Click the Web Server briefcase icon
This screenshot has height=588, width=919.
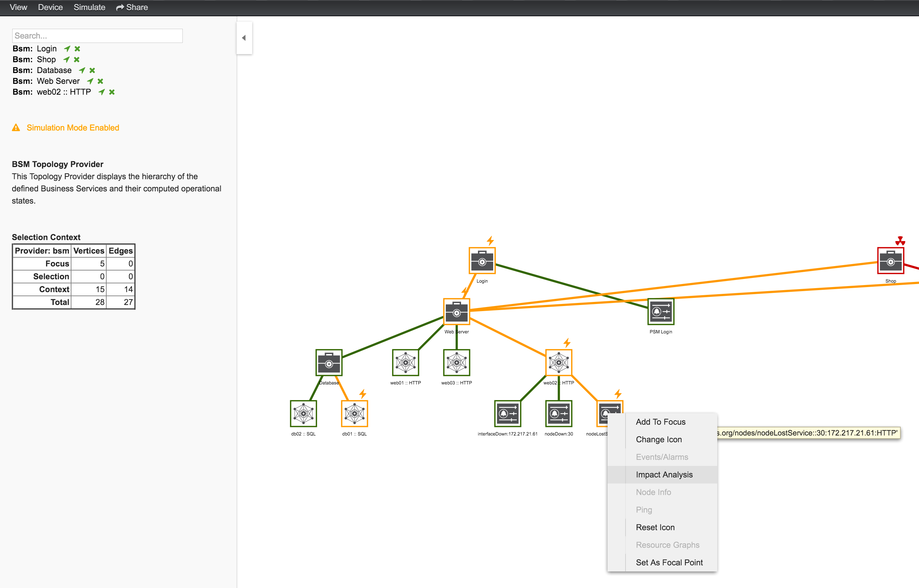457,312
